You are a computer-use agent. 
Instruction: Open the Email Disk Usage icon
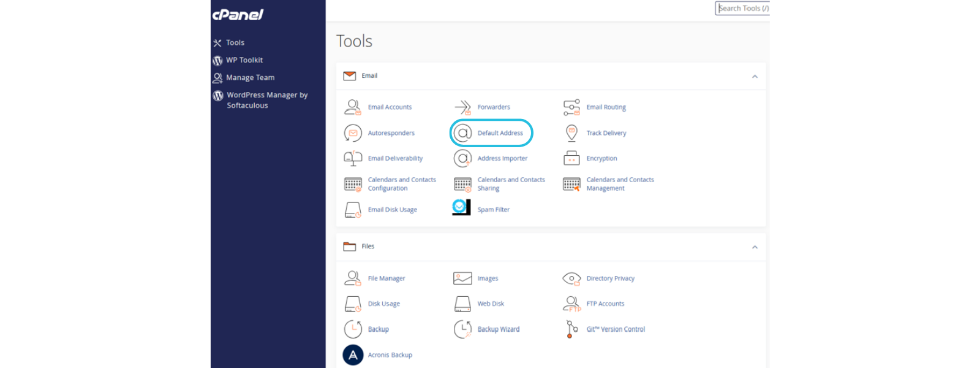(x=353, y=210)
